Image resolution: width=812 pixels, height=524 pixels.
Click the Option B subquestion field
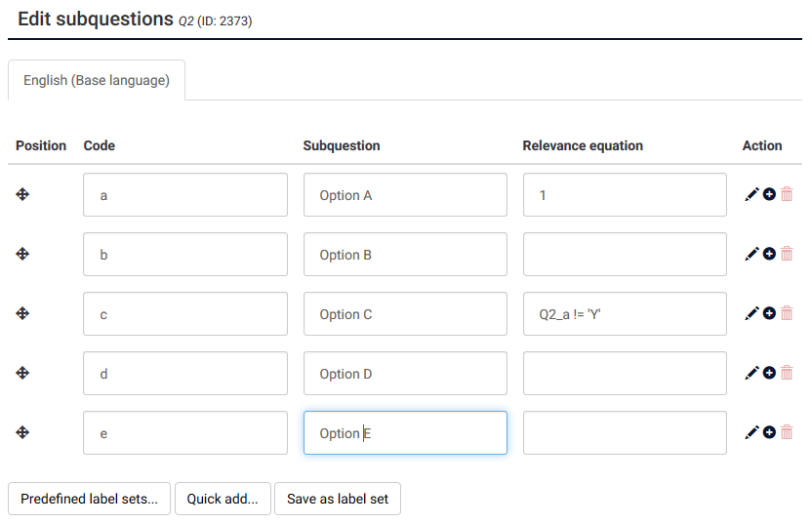click(405, 255)
